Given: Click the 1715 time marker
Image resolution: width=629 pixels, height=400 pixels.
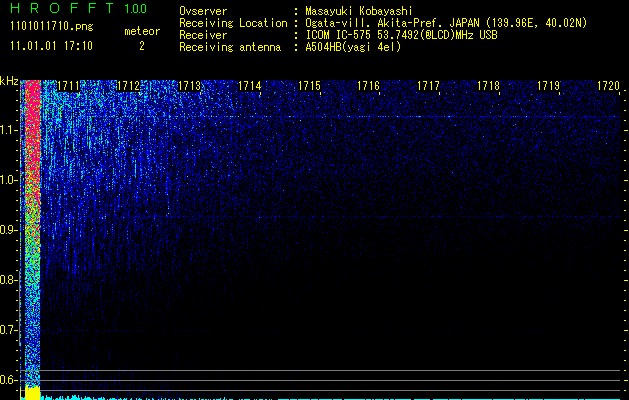Looking at the screenshot, I should 309,86.
